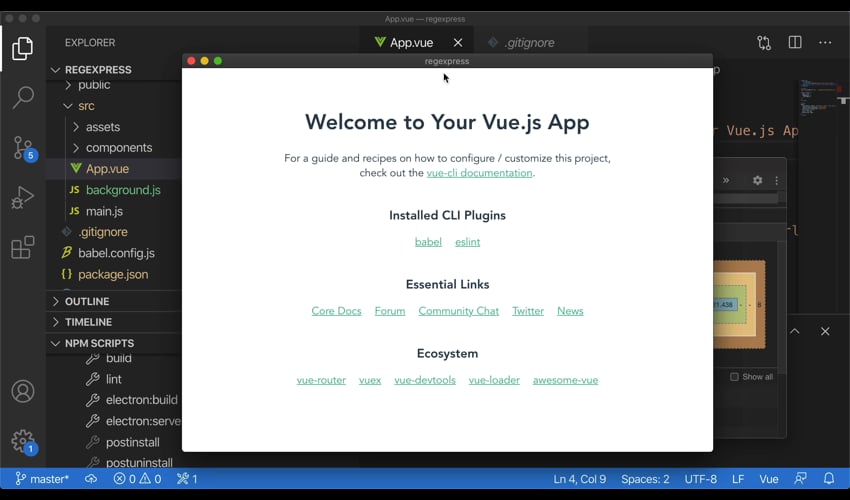Image resolution: width=850 pixels, height=500 pixels.
Task: Open the Run and Debug view
Action: 22,197
